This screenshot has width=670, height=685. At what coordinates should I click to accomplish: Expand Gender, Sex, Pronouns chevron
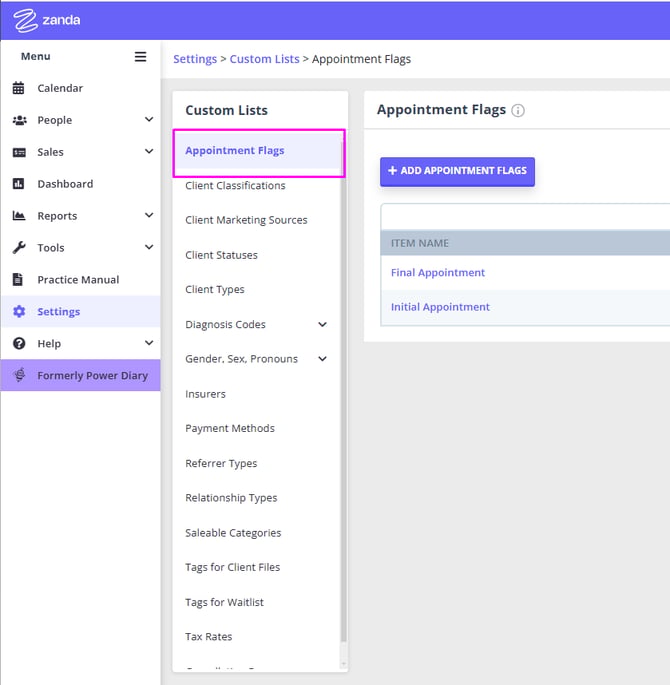322,359
